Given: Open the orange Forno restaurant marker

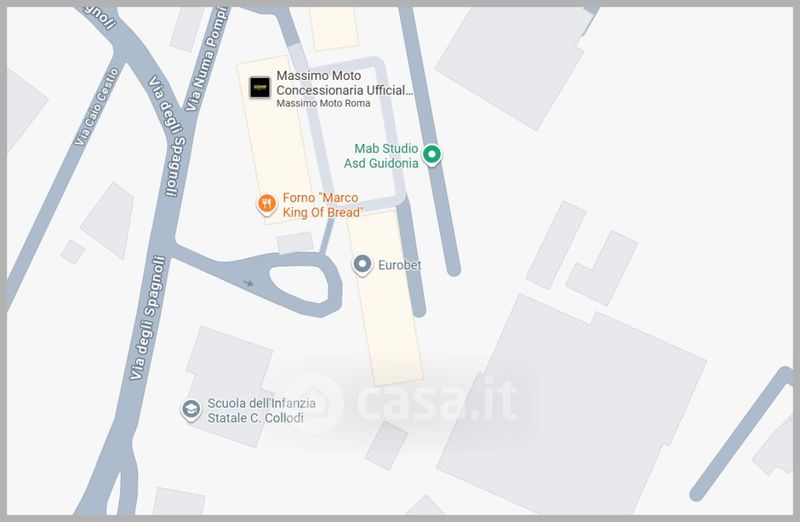Looking at the screenshot, I should 266,205.
